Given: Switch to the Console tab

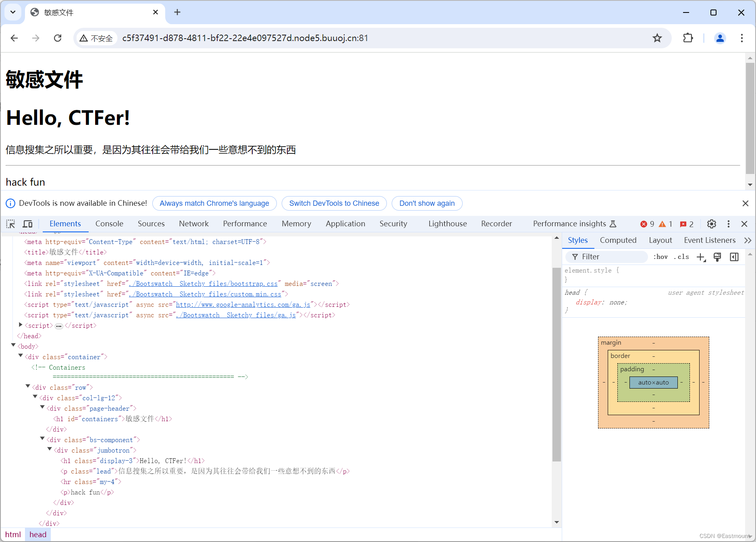Looking at the screenshot, I should pos(109,224).
